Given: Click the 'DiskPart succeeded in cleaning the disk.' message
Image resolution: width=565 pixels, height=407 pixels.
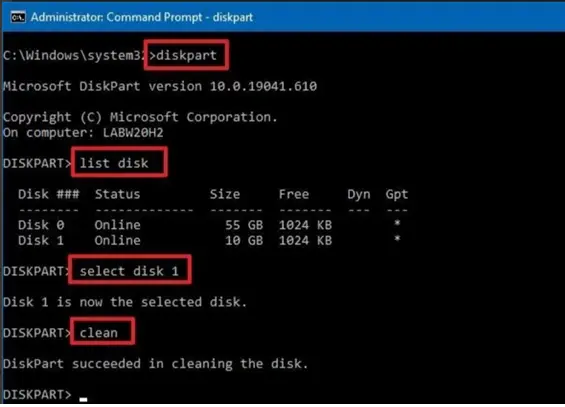Looking at the screenshot, I should (x=156, y=363).
